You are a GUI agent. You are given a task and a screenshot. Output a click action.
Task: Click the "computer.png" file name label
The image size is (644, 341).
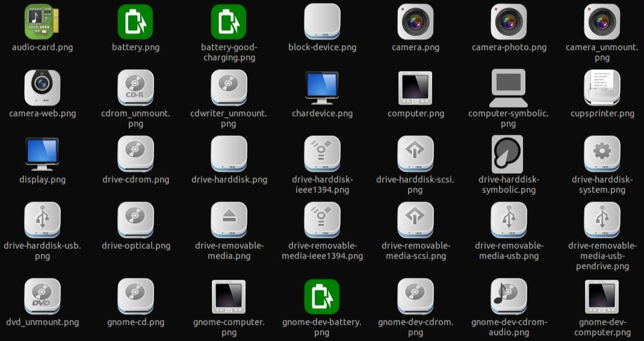tap(416, 113)
